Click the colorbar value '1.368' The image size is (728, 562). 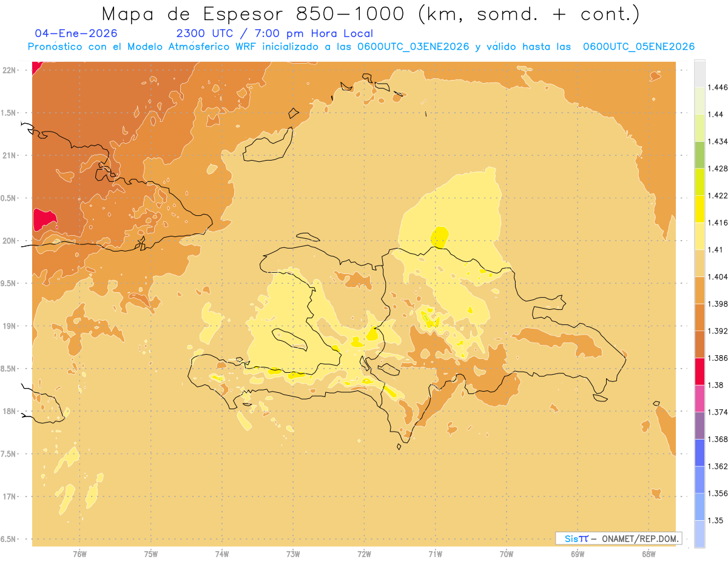point(718,439)
